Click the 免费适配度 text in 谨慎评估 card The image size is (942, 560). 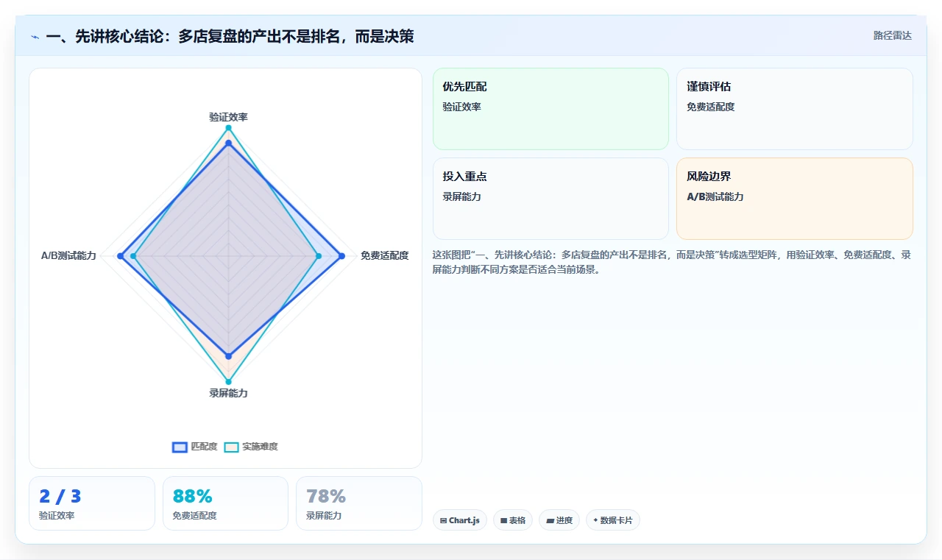pos(710,107)
